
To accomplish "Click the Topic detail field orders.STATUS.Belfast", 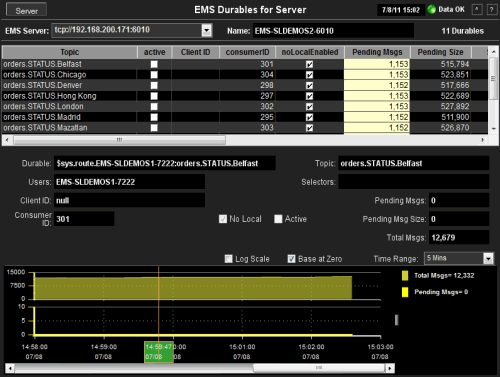I will point(414,163).
